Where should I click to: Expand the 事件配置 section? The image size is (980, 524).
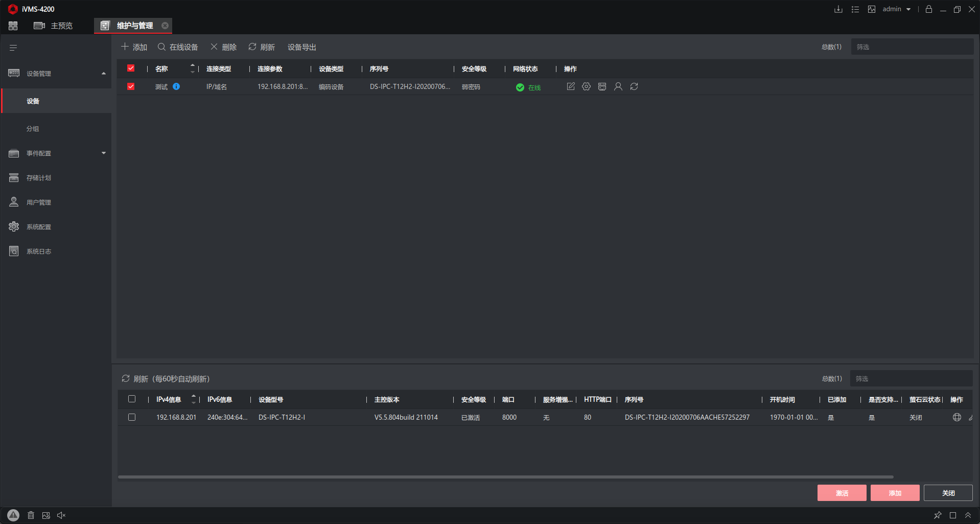click(104, 153)
